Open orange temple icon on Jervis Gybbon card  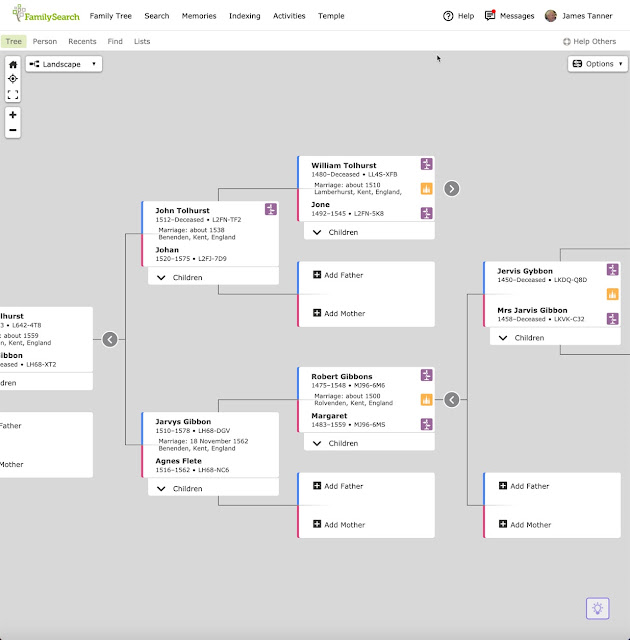tap(612, 294)
